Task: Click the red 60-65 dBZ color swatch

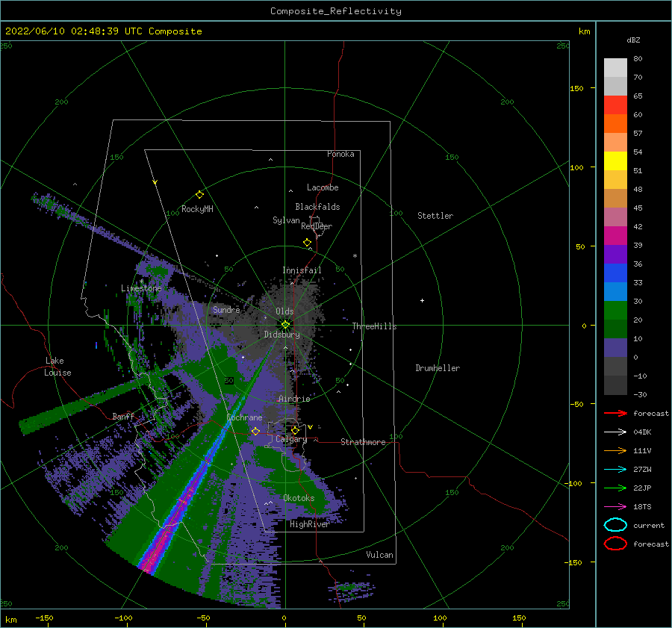Action: (615, 105)
